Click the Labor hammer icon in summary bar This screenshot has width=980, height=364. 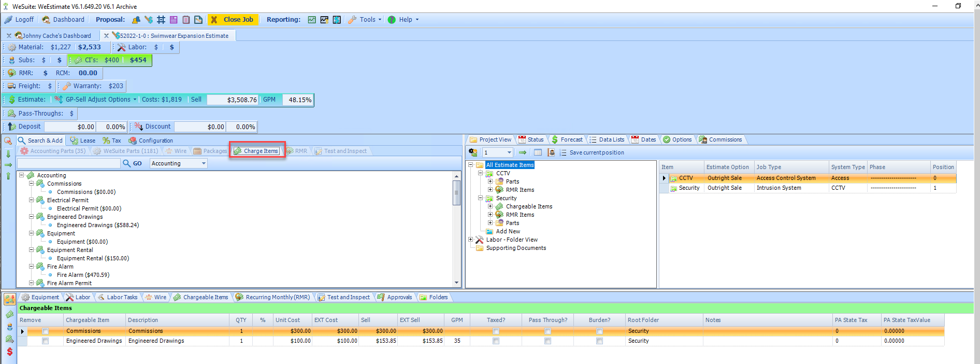[122, 47]
